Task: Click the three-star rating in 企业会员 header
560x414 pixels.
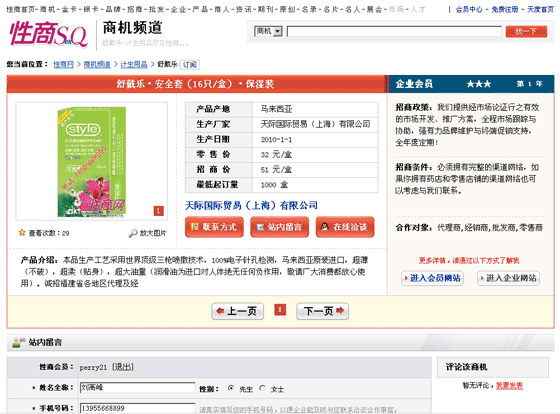Action: coord(479,84)
